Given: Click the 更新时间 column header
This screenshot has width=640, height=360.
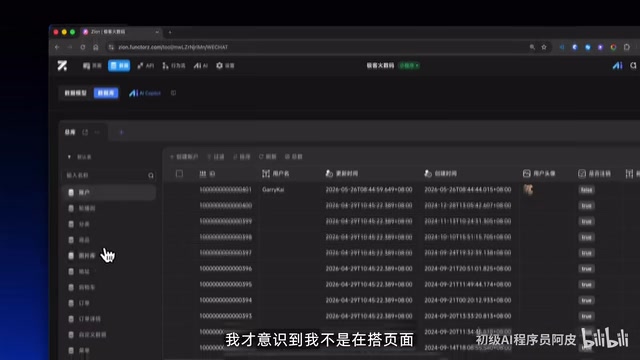Looking at the screenshot, I should click(342, 174).
